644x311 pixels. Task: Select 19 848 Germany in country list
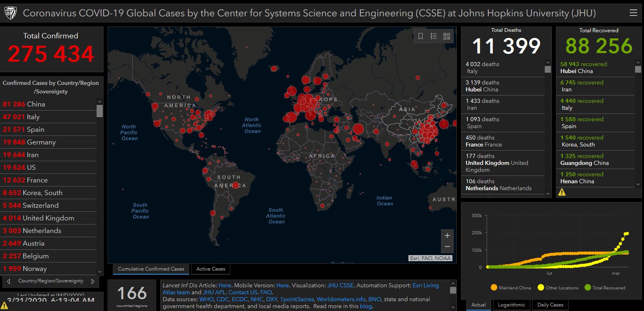(48, 142)
